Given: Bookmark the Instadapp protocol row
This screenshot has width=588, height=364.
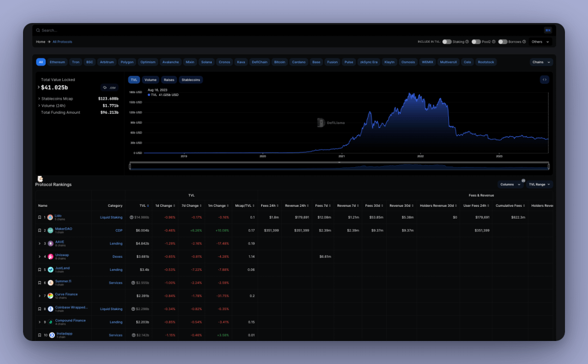Looking at the screenshot, I should tap(40, 335).
